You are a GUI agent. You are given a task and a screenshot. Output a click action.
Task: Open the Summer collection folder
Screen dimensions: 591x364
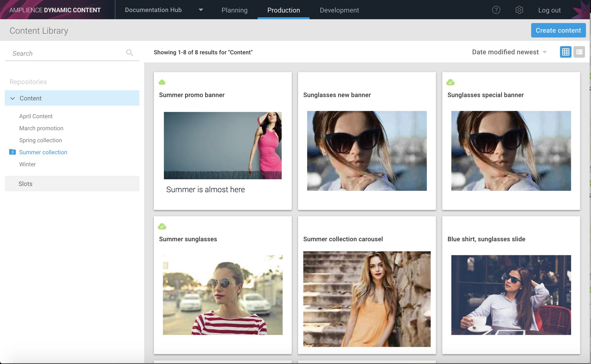click(x=43, y=152)
